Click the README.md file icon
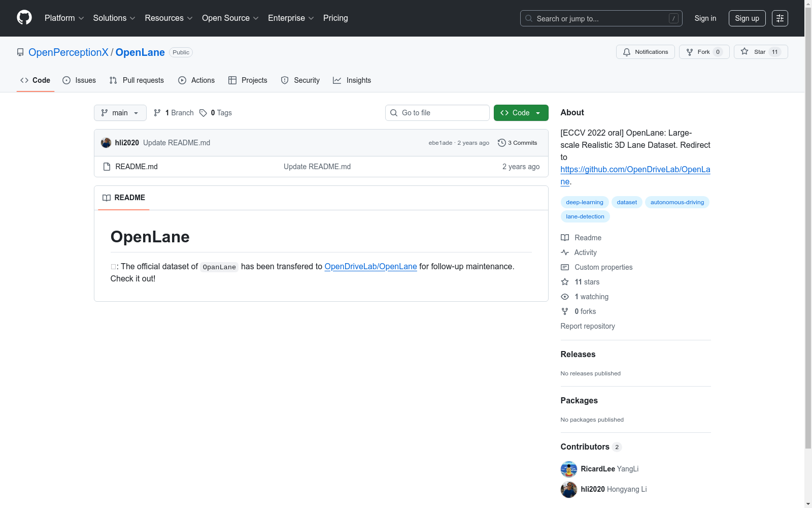The image size is (812, 508). click(107, 167)
